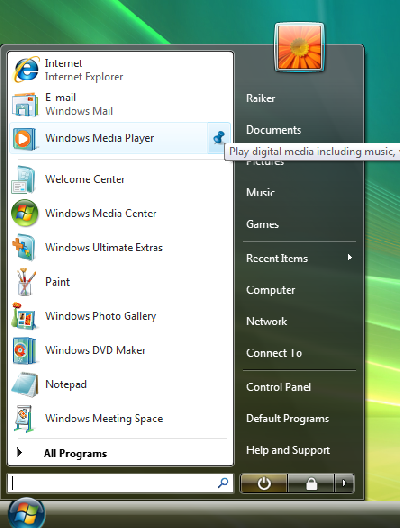Expand All Programs list
The width and height of the screenshot is (400, 528).
coord(75,453)
